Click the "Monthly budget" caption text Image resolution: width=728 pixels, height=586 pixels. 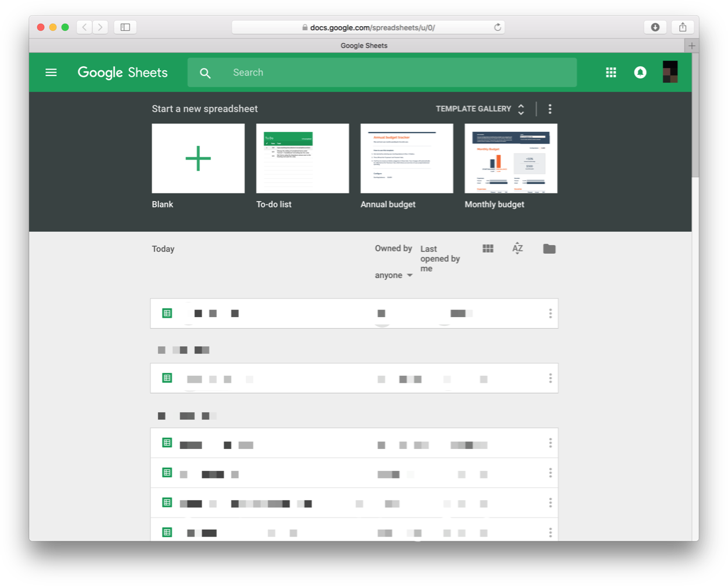pos(494,204)
